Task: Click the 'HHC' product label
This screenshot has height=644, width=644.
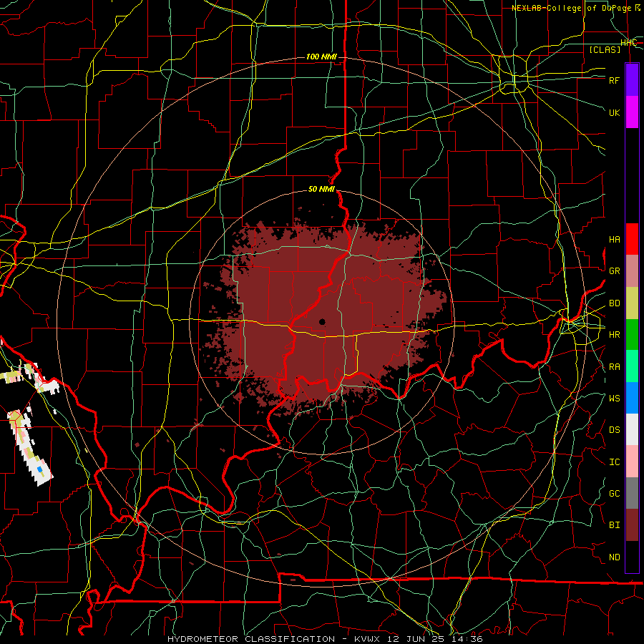Action: [x=628, y=43]
